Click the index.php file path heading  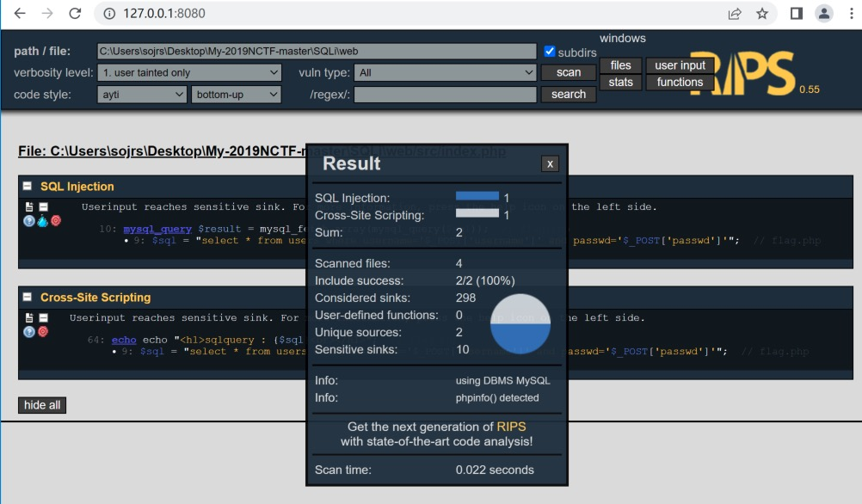pyautogui.click(x=262, y=151)
